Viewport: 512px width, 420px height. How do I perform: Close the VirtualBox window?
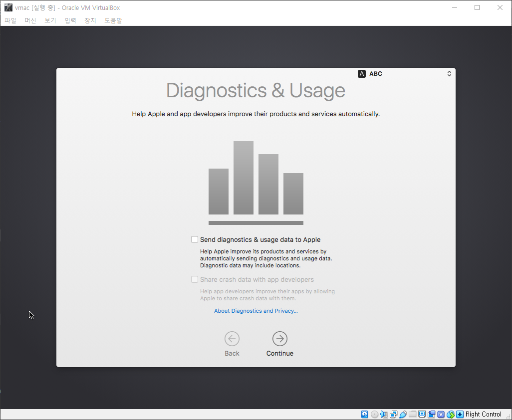click(x=500, y=7)
